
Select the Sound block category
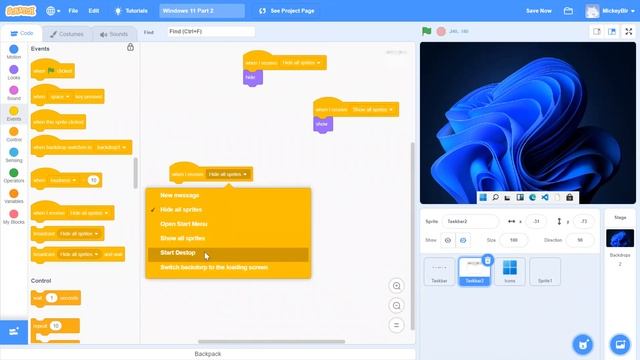click(14, 93)
